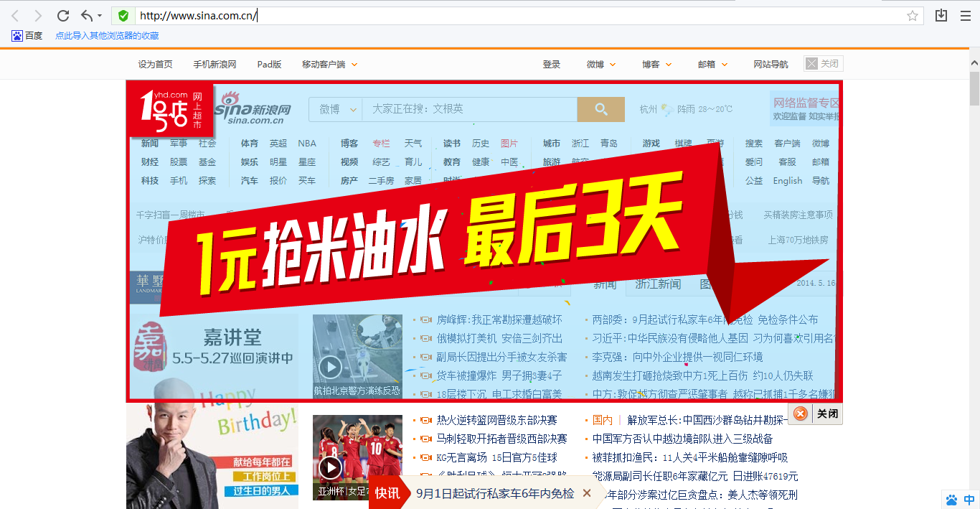Expand 移动客户端 dropdown

coord(329,64)
